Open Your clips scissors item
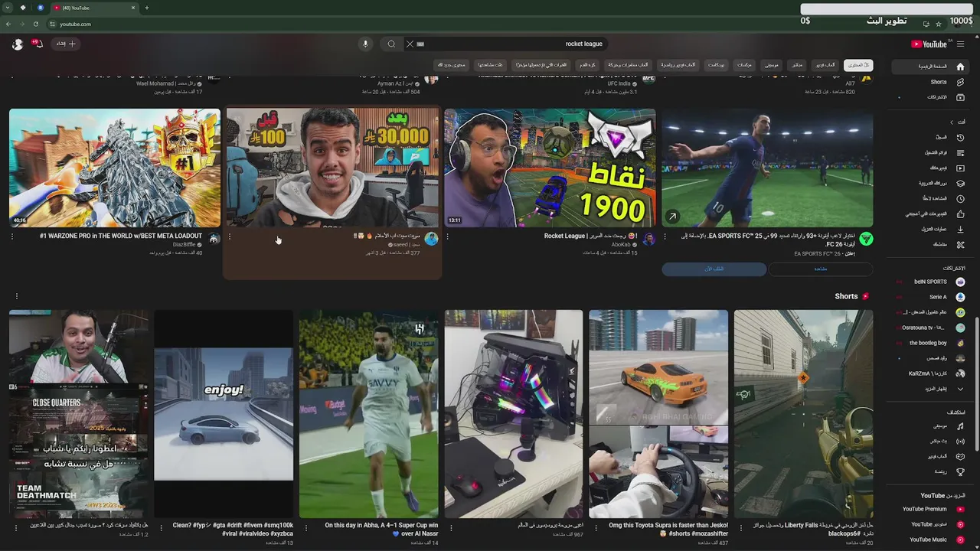The image size is (980, 551). point(931,244)
